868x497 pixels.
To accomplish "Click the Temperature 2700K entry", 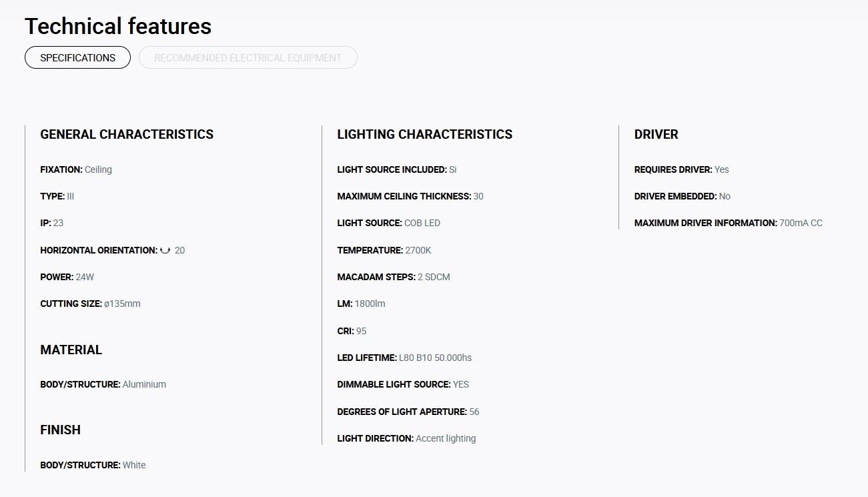I will coord(384,250).
